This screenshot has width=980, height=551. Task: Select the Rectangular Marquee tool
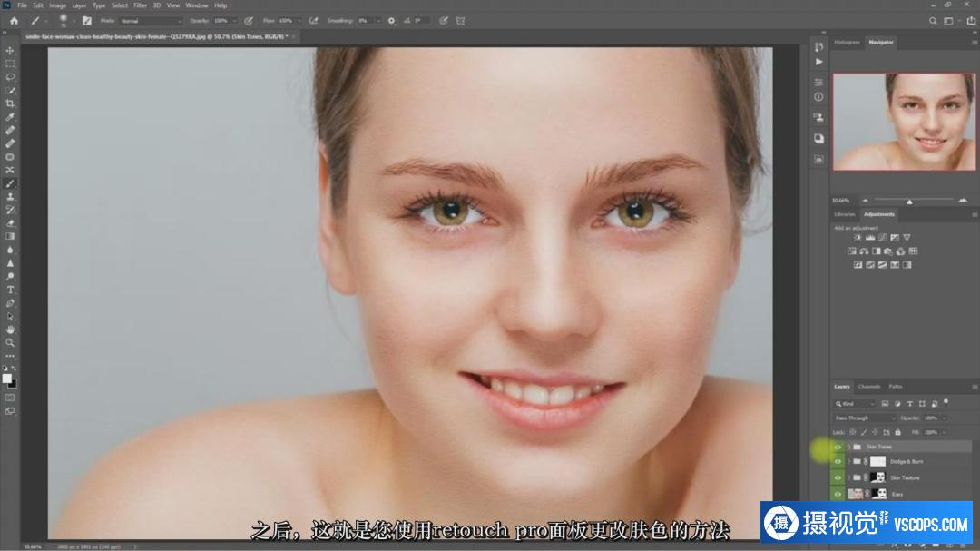[10, 64]
